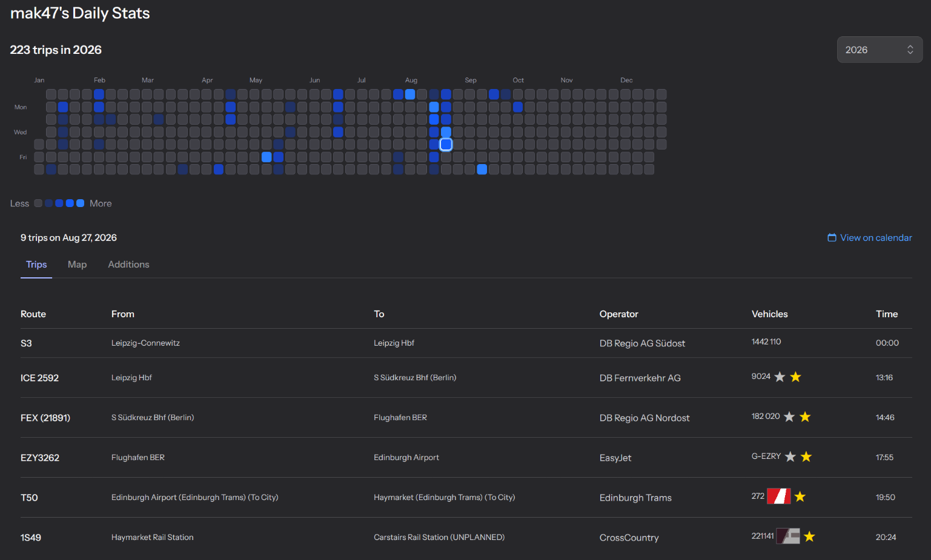
Task: Click the Leipzig-Connewitz origin cell
Action: point(145,343)
